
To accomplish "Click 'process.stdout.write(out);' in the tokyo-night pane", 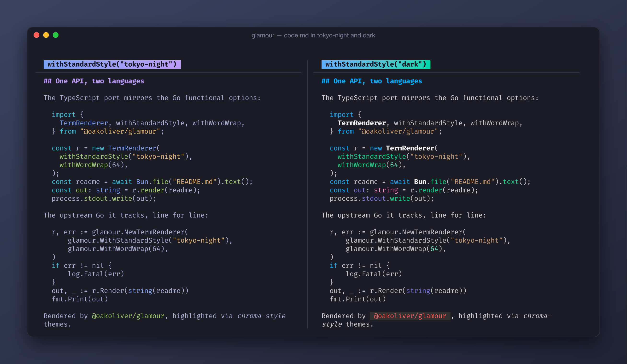I will [x=104, y=199].
